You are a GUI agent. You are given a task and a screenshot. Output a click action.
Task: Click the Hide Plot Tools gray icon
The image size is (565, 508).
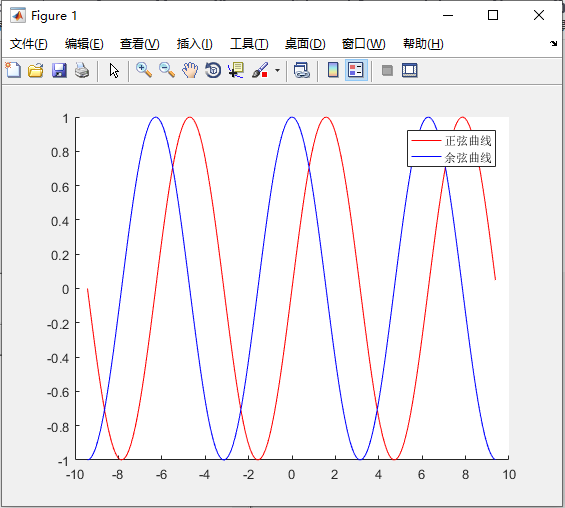(387, 70)
